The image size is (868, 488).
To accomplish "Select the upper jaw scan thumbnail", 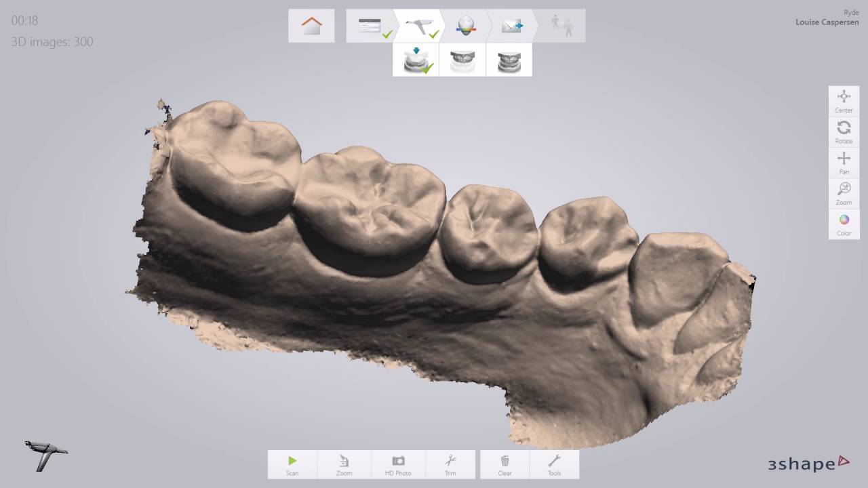I will [462, 60].
